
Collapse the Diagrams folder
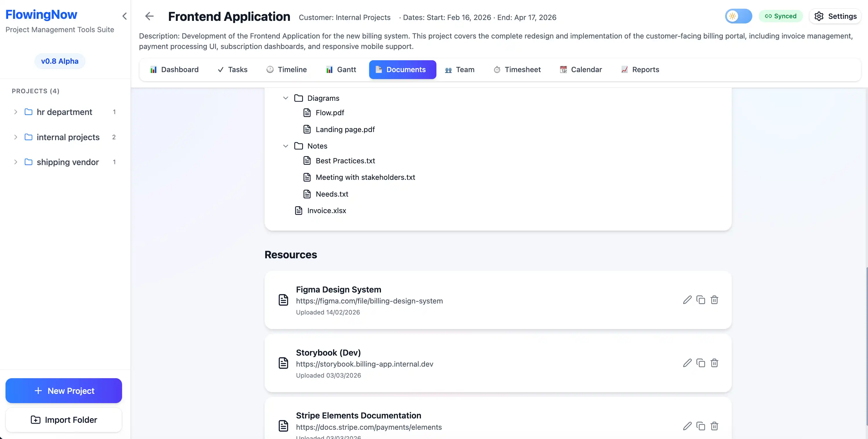tap(285, 98)
